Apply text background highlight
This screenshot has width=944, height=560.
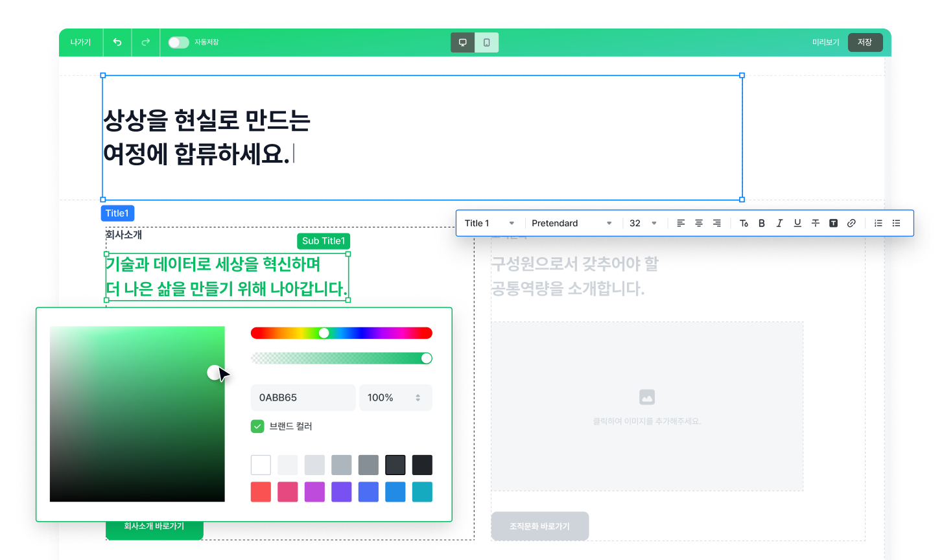point(834,223)
